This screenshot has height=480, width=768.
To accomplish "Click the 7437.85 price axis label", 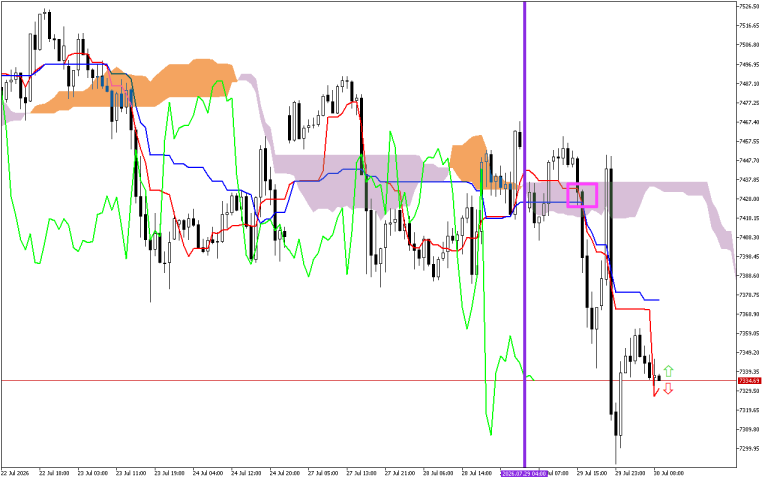I will [x=749, y=180].
